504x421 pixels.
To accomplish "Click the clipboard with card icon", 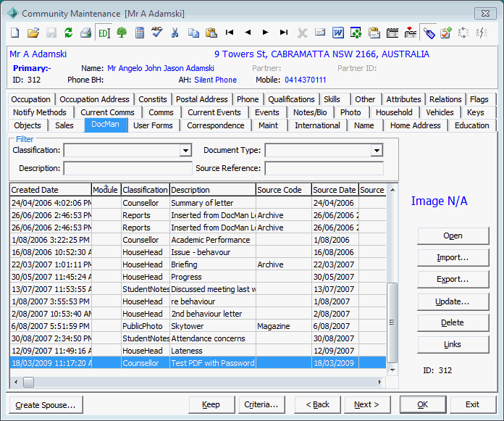I will tap(374, 33).
